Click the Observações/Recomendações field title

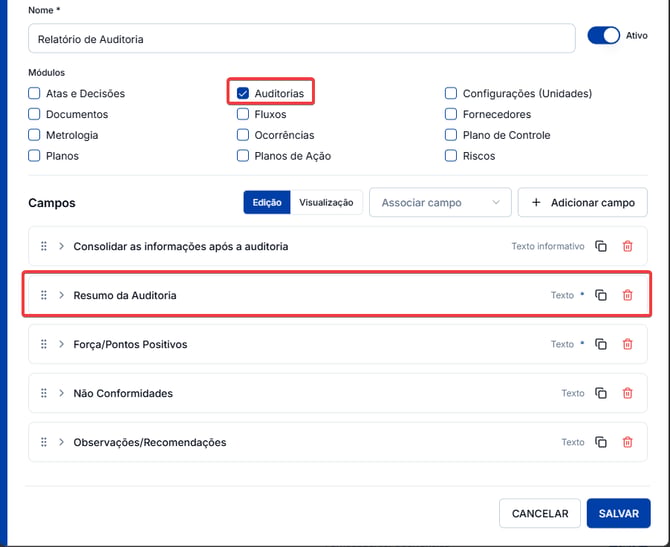[x=150, y=442]
